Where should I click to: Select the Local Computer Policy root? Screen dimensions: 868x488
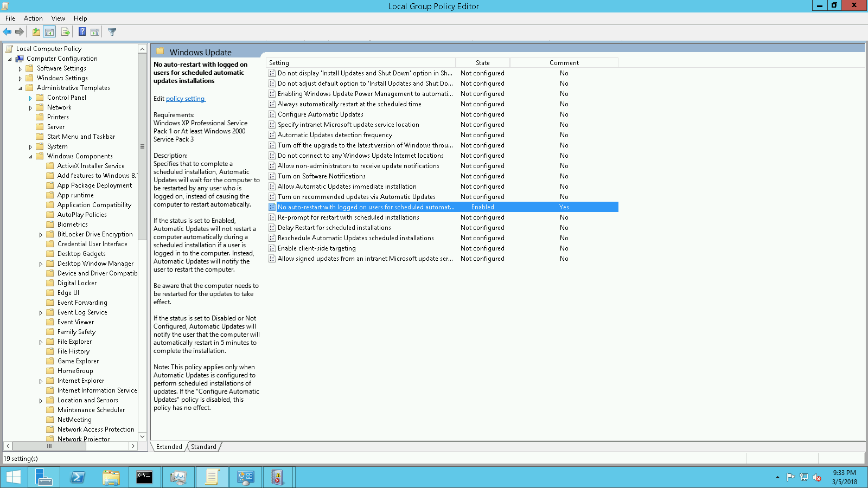click(x=48, y=49)
